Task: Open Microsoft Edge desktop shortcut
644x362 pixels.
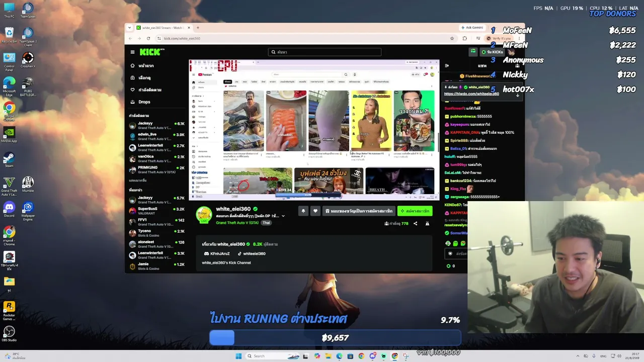Action: tap(9, 87)
